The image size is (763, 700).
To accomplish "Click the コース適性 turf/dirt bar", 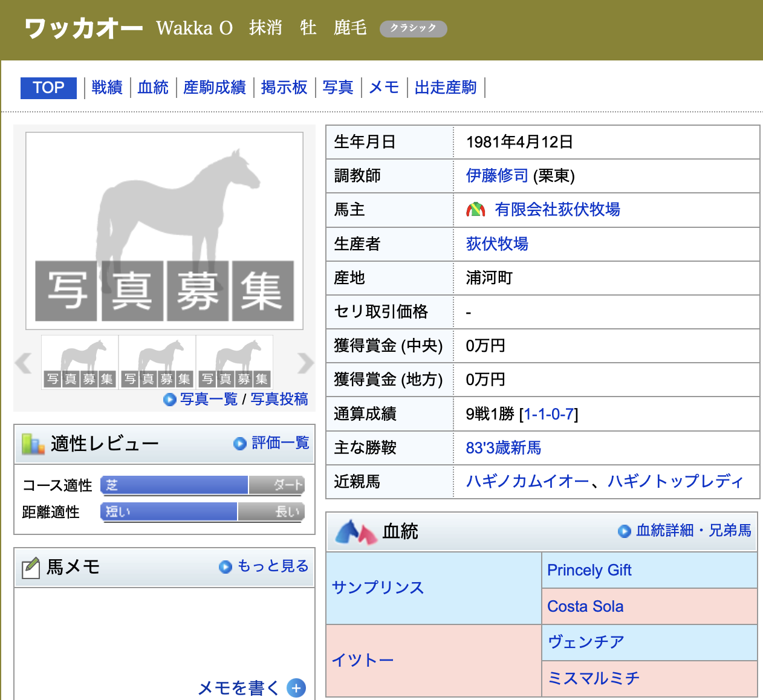I will (202, 485).
